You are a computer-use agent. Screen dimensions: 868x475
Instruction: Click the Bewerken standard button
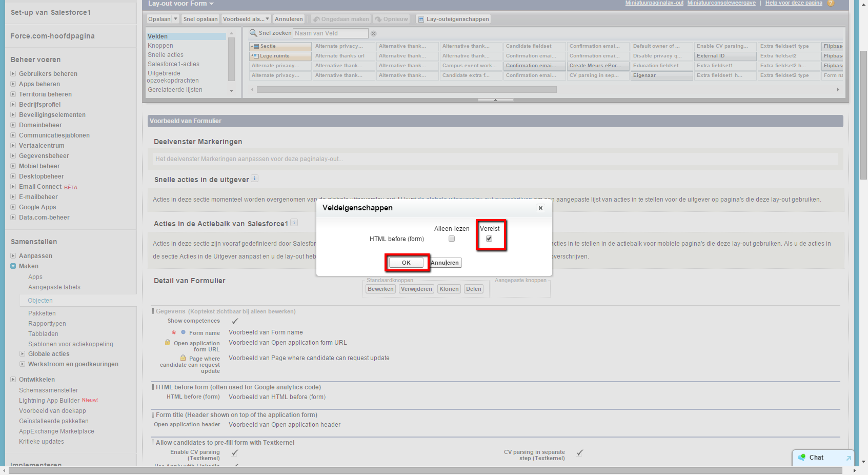pos(381,289)
